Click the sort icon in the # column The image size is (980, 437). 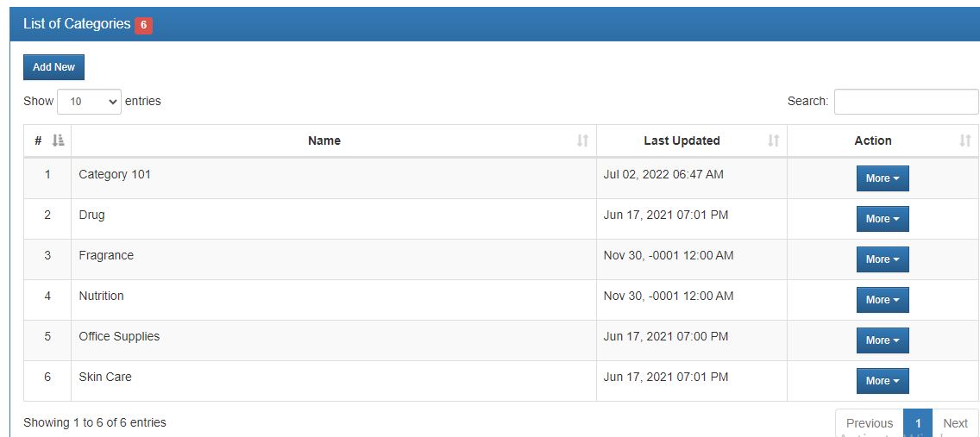59,140
